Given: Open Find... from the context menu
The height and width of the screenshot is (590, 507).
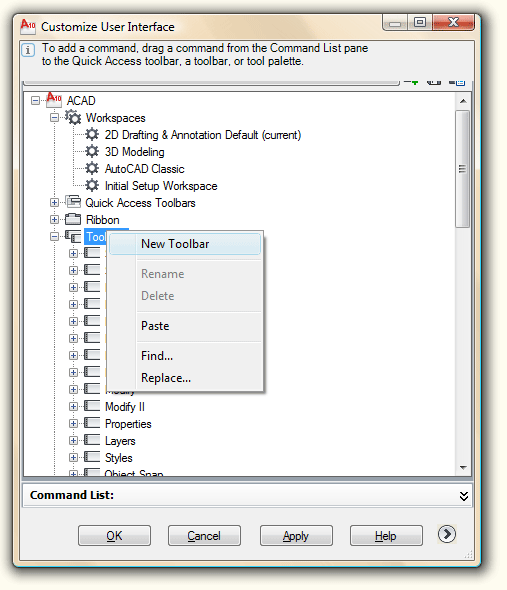Looking at the screenshot, I should [185, 356].
